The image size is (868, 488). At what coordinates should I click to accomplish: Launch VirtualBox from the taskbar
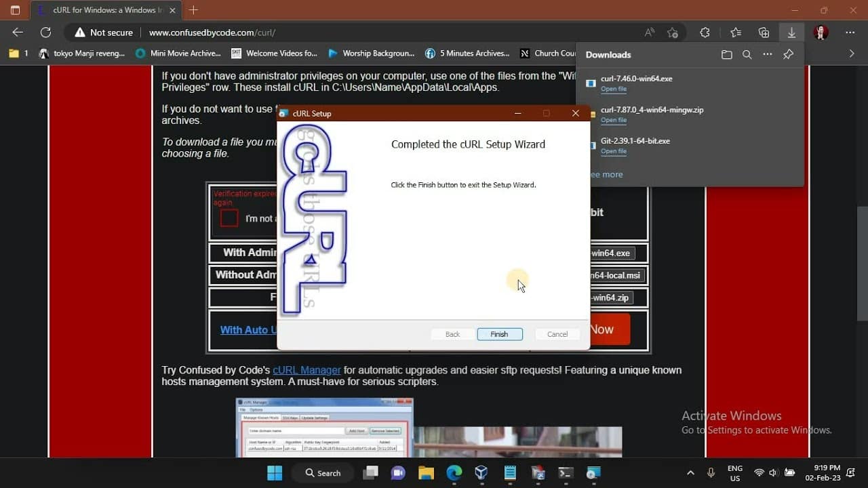[481, 472]
